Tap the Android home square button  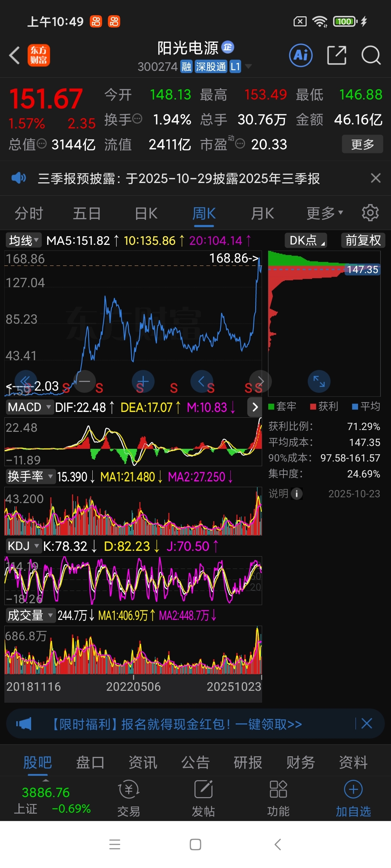click(195, 844)
